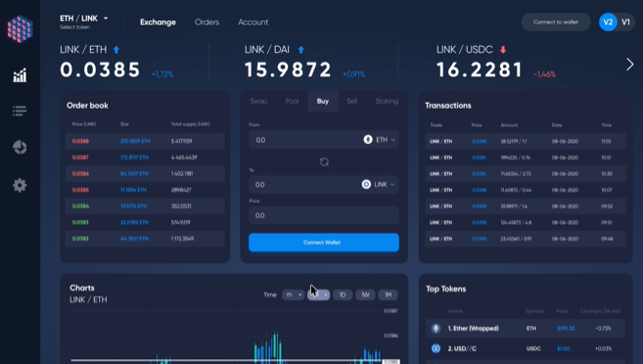
Task: Open the minutes 'm' time dropdown
Action: pyautogui.click(x=293, y=295)
